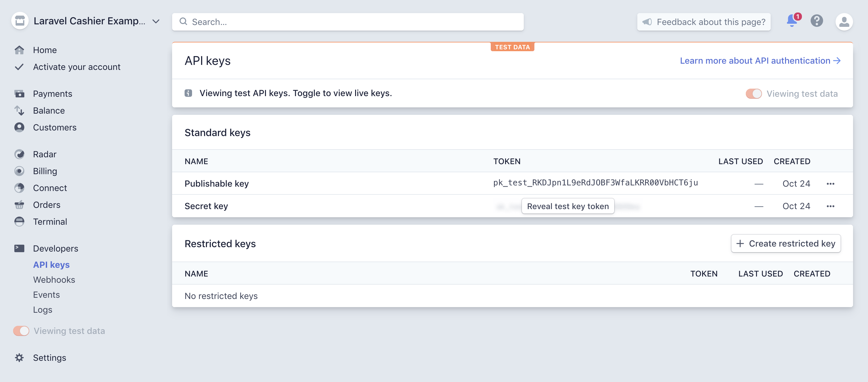Click the Standard keys heading

pyautogui.click(x=217, y=133)
